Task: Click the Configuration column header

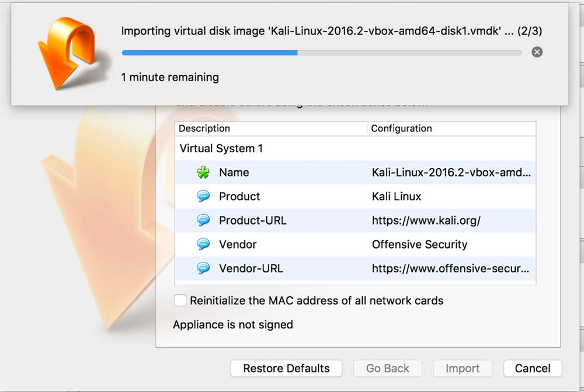Action: [402, 128]
